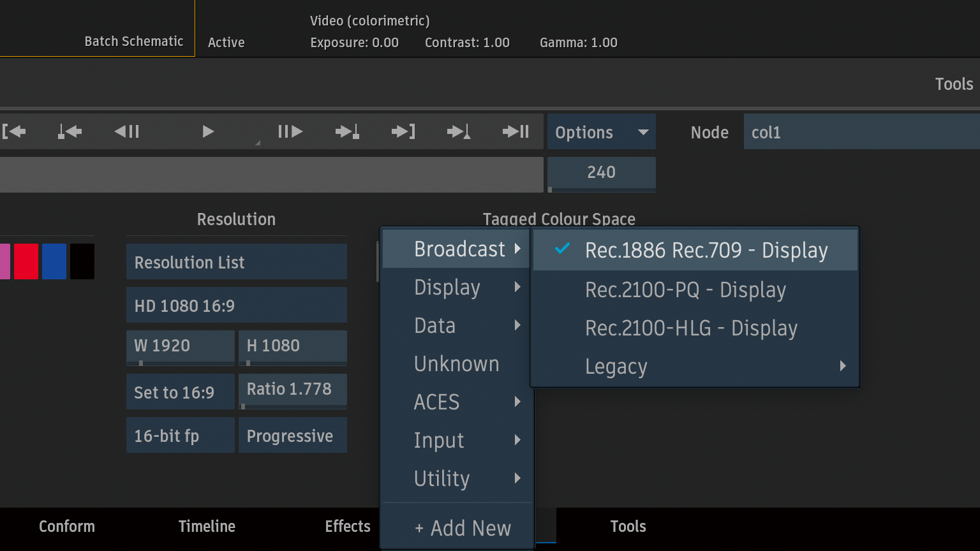Click + Add New in colour space menu
Image resolution: width=980 pixels, height=551 pixels.
pyautogui.click(x=463, y=529)
